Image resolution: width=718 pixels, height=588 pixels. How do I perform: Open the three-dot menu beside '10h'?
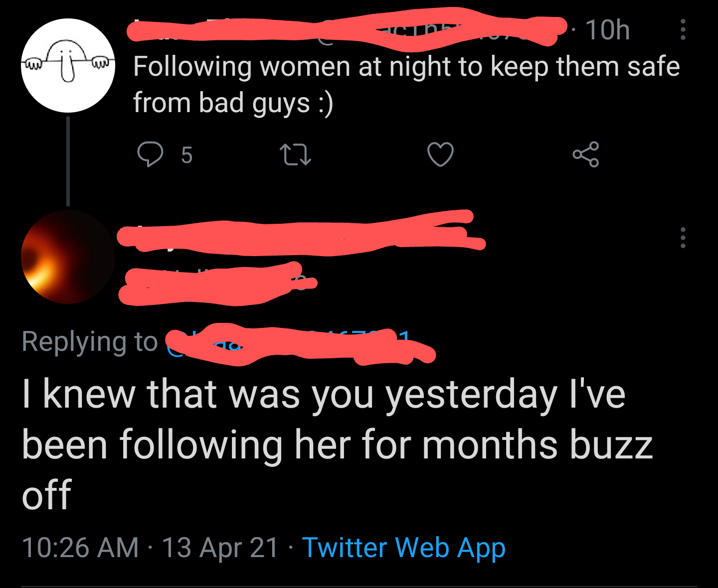click(x=683, y=30)
